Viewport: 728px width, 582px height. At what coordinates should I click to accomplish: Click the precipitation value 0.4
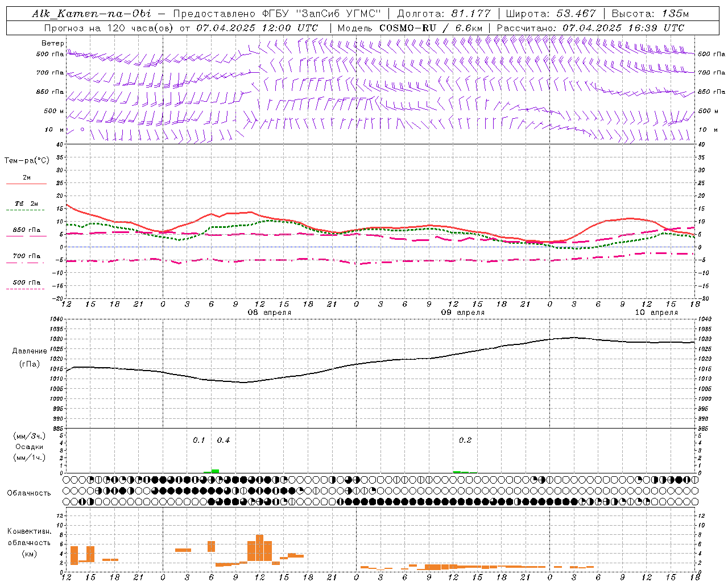[x=224, y=440]
